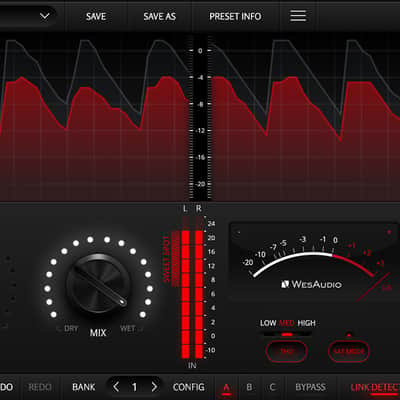The height and width of the screenshot is (400, 400).
Task: Click the SAVE AS button
Action: click(x=160, y=16)
